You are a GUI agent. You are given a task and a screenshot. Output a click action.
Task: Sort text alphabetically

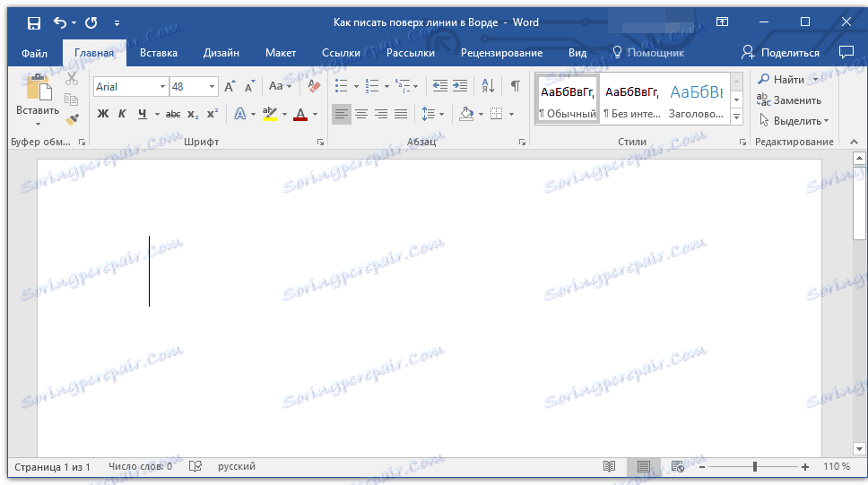point(488,86)
